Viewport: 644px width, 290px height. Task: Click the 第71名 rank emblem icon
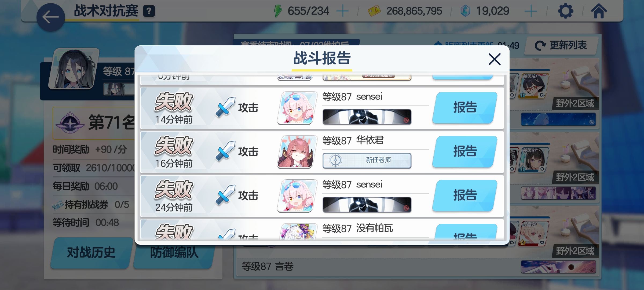(70, 123)
